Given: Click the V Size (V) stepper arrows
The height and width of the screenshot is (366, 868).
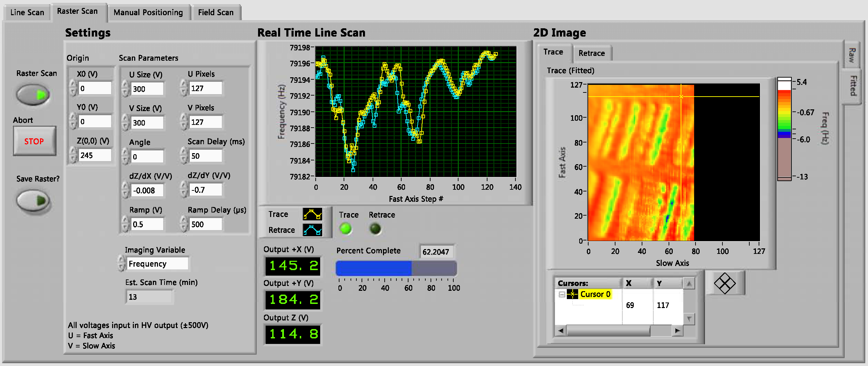Looking at the screenshot, I should click(x=126, y=123).
